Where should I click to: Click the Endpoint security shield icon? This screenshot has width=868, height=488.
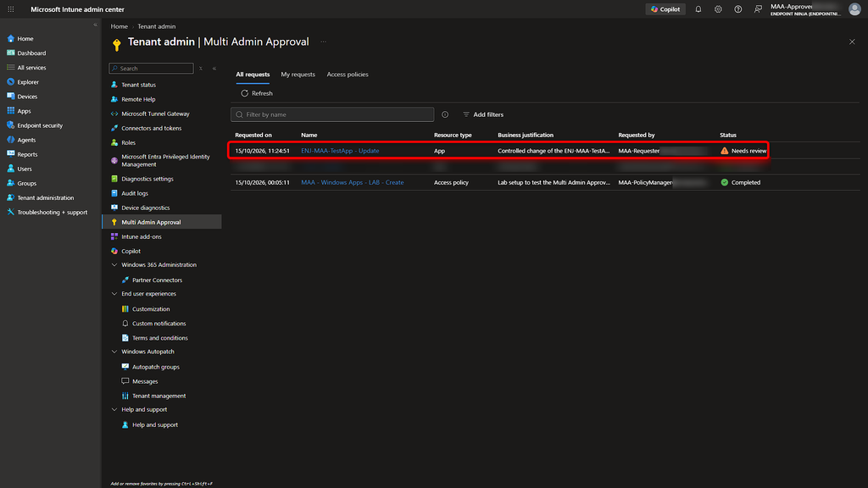pyautogui.click(x=10, y=125)
